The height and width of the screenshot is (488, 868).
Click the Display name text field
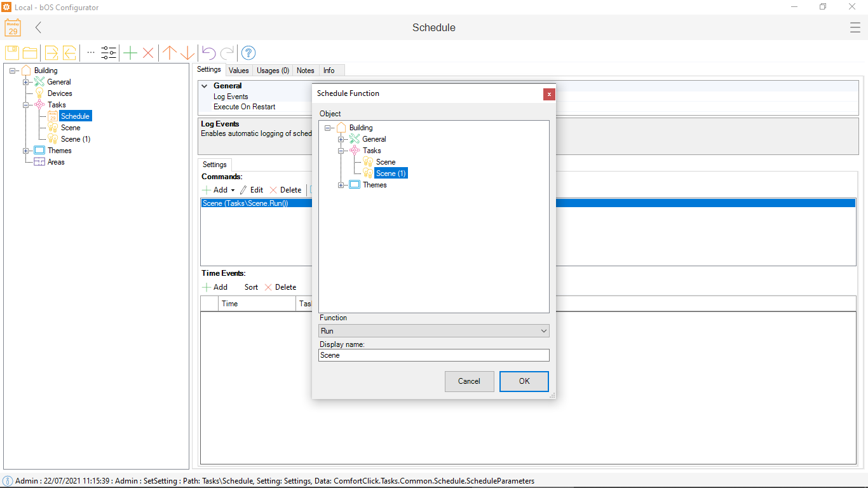click(x=433, y=355)
